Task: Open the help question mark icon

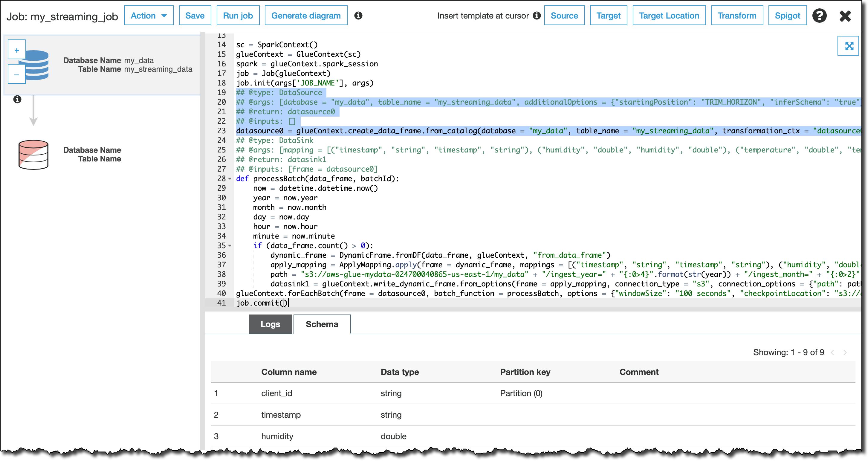Action: coord(819,16)
